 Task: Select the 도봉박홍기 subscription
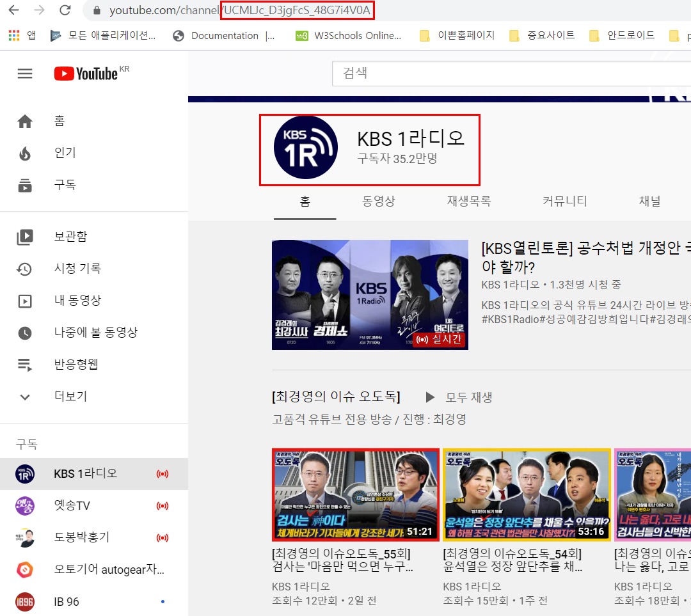click(94, 537)
